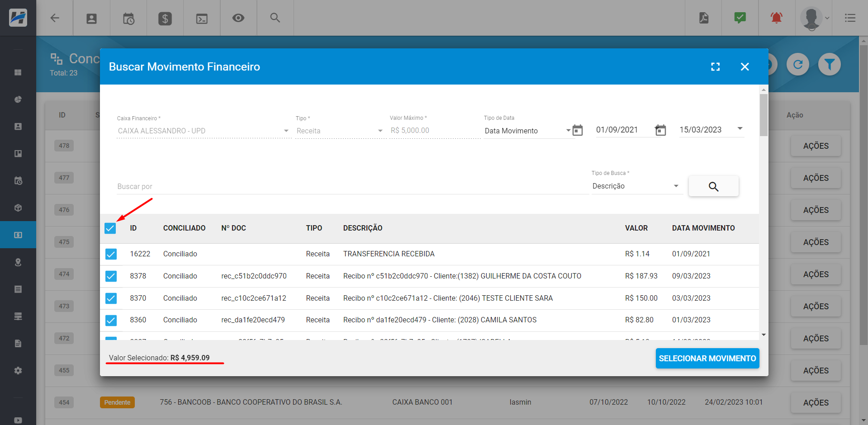This screenshot has height=425, width=868.
Task: Open the server stack sidebar icon
Action: [18, 316]
